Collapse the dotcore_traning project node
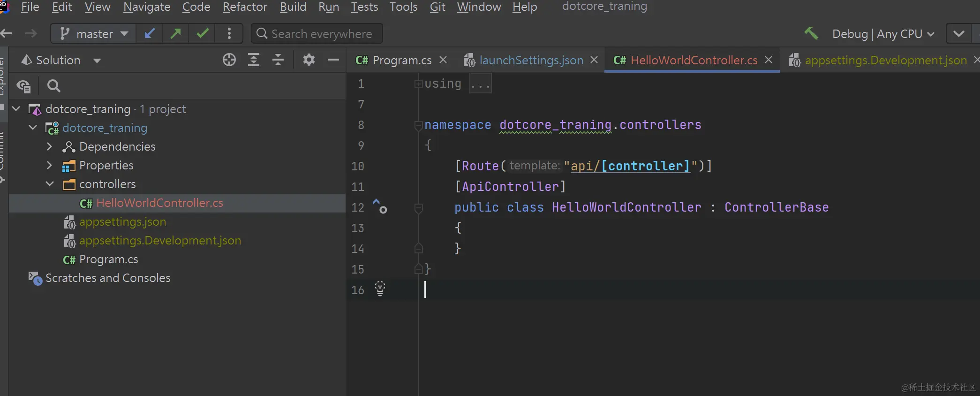 tap(33, 128)
